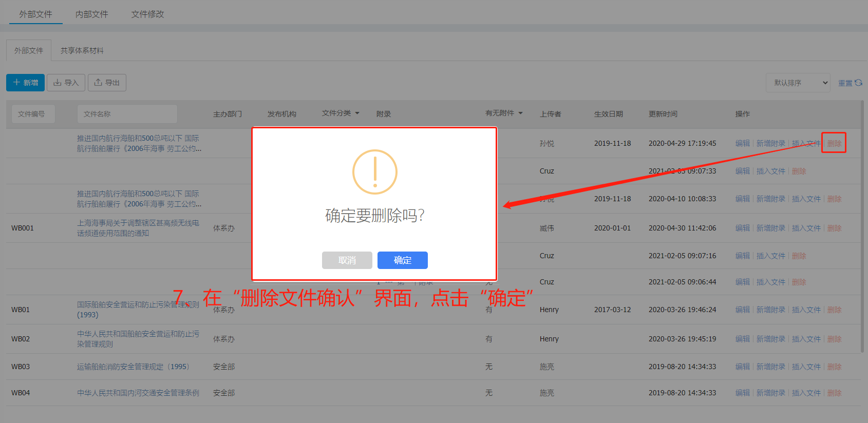This screenshot has height=423, width=868.
Task: Switch to the top 外部文件 tab
Action: click(x=36, y=14)
